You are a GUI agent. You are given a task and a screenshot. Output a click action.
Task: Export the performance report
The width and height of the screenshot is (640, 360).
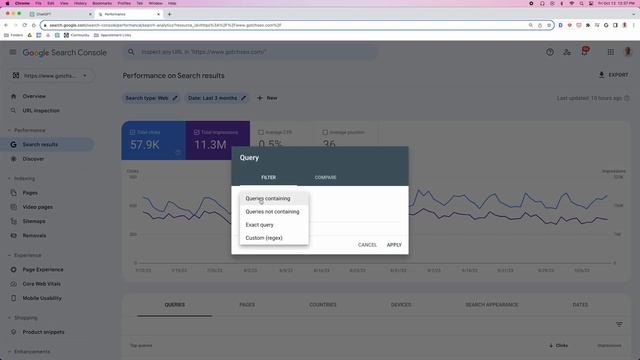click(x=613, y=75)
